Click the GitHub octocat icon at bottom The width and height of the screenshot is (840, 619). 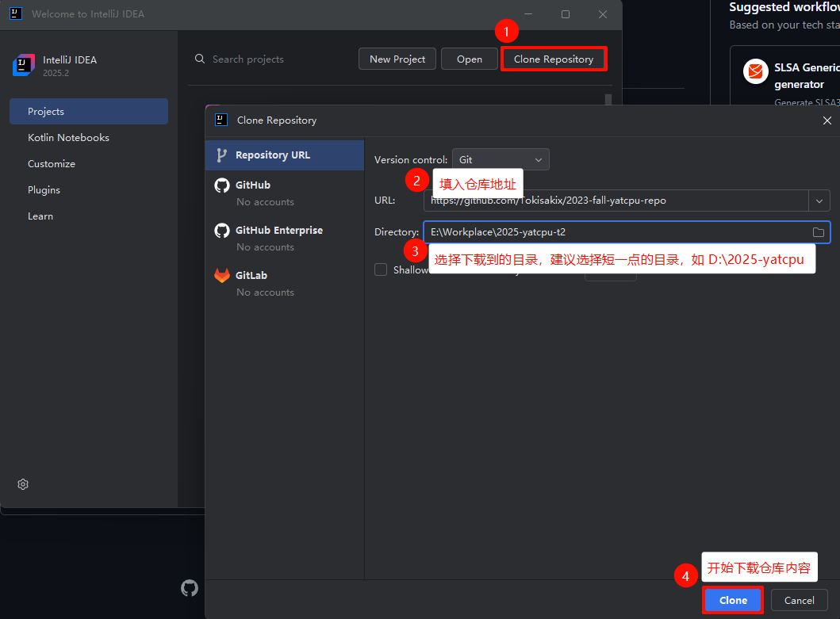[x=190, y=587]
